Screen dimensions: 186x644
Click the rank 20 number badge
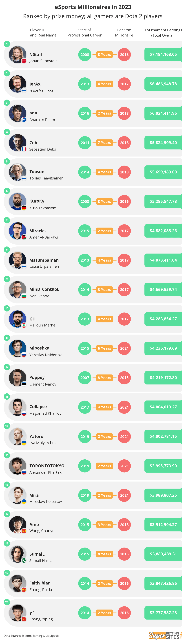7,602
